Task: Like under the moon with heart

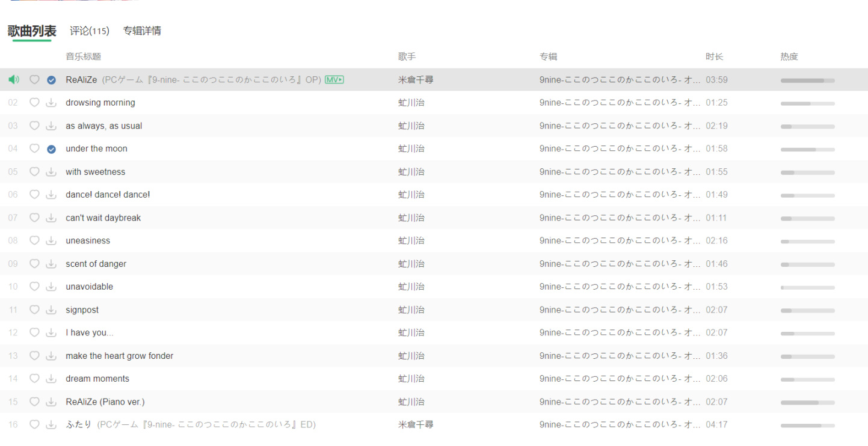Action: coord(34,148)
